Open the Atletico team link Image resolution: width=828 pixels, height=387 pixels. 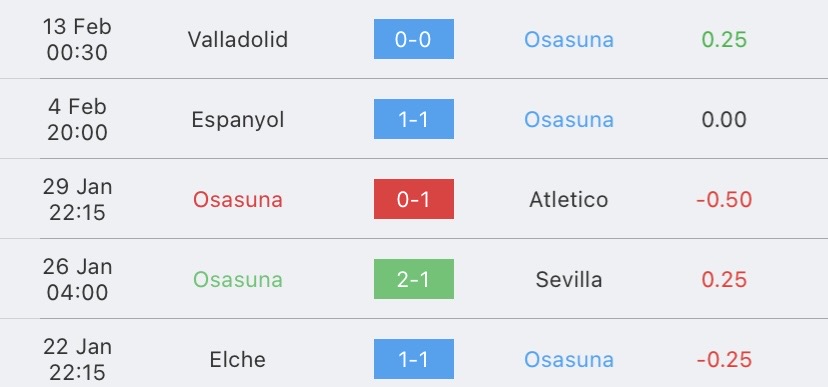click(x=569, y=200)
